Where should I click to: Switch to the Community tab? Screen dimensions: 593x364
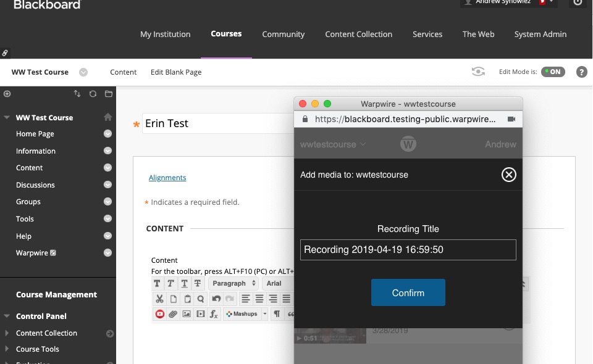coord(284,35)
